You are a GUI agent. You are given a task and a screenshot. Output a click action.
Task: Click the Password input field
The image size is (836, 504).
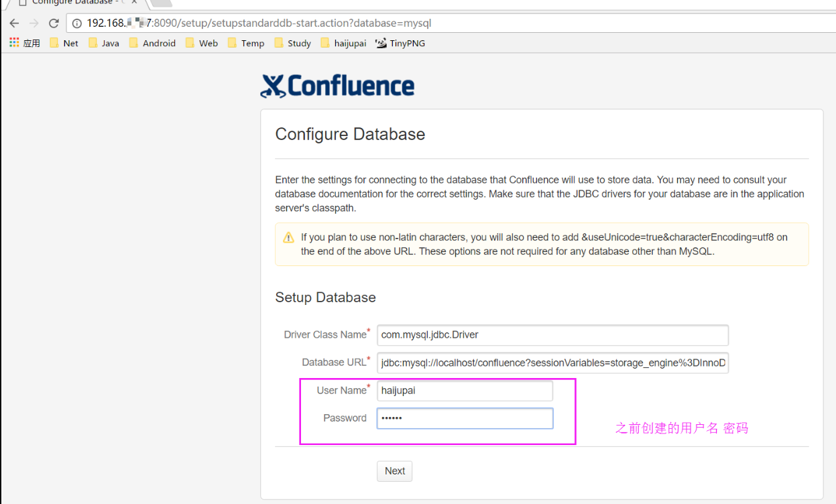465,418
